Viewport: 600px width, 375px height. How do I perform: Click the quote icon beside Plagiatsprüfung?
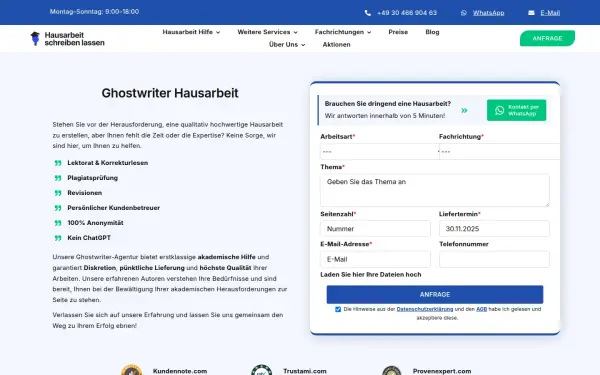point(58,178)
